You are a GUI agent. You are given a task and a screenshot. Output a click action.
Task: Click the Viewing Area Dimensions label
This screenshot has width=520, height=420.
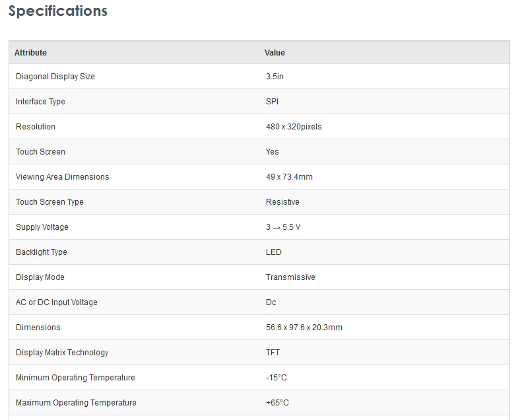point(63,177)
